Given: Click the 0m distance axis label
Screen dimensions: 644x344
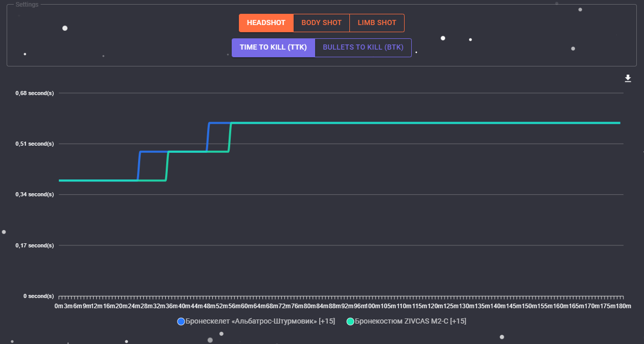Looking at the screenshot, I should 59,306.
